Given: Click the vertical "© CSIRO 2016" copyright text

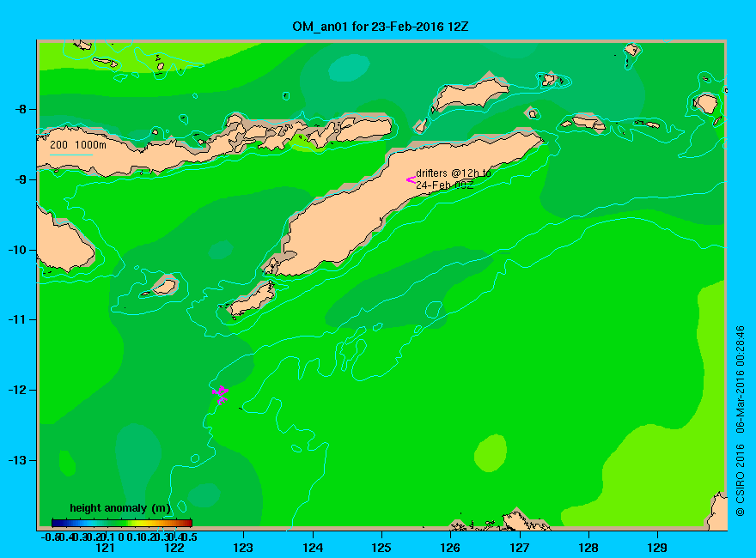Looking at the screenshot, I should point(740,481).
